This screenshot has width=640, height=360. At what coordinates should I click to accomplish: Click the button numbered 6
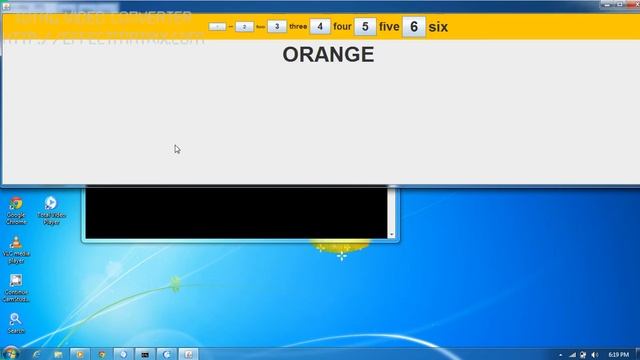point(413,27)
